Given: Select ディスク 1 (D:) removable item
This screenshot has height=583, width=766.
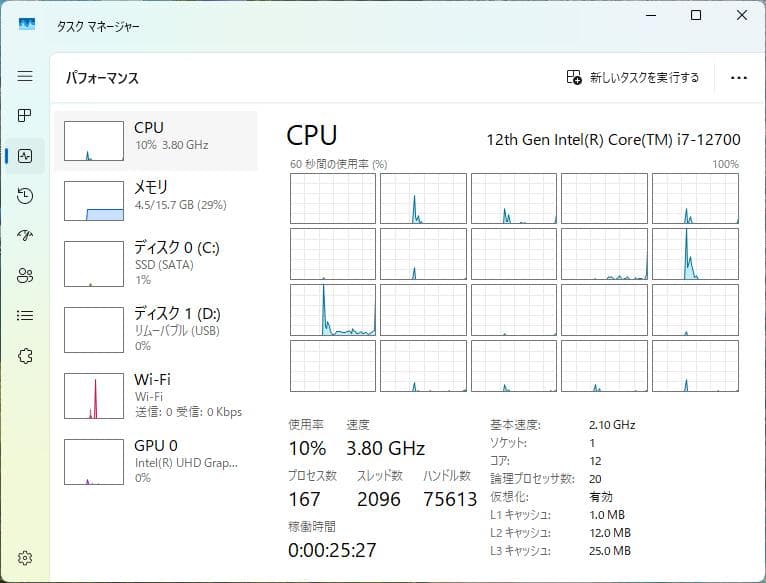Looking at the screenshot, I should point(160,329).
